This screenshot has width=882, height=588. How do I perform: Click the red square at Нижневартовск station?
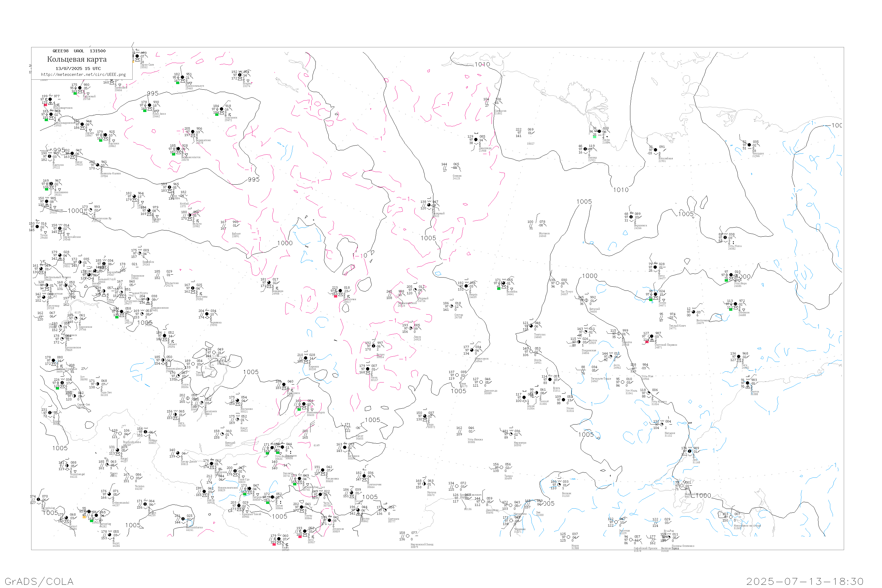[46, 105]
